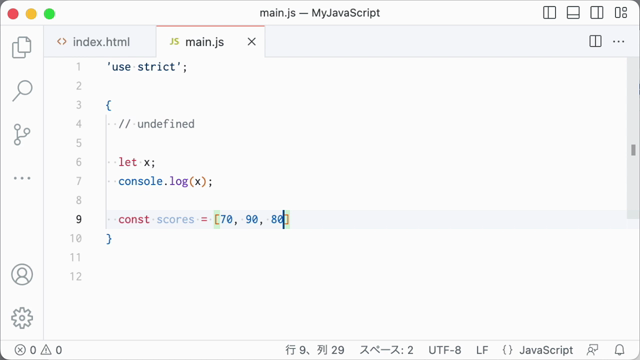The image size is (640, 360).
Task: Toggle bottom panel layout button
Action: [x=573, y=13]
